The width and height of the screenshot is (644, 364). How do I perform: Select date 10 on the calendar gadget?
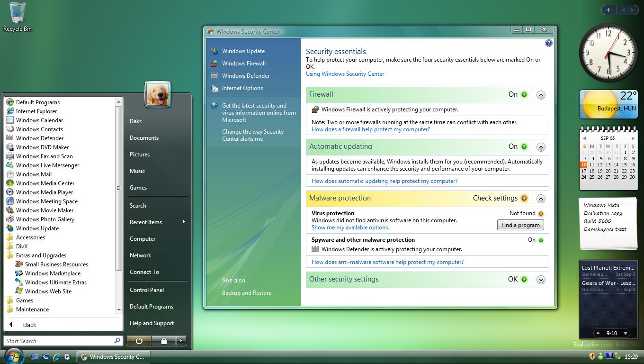click(x=584, y=164)
